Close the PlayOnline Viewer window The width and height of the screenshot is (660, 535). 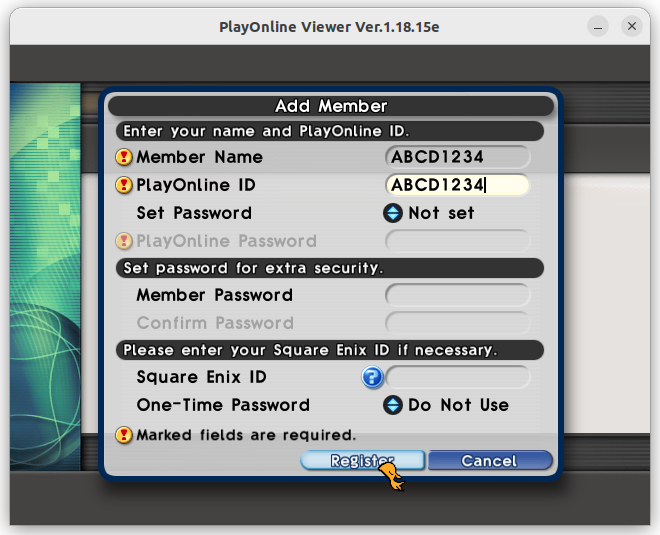pyautogui.click(x=632, y=26)
